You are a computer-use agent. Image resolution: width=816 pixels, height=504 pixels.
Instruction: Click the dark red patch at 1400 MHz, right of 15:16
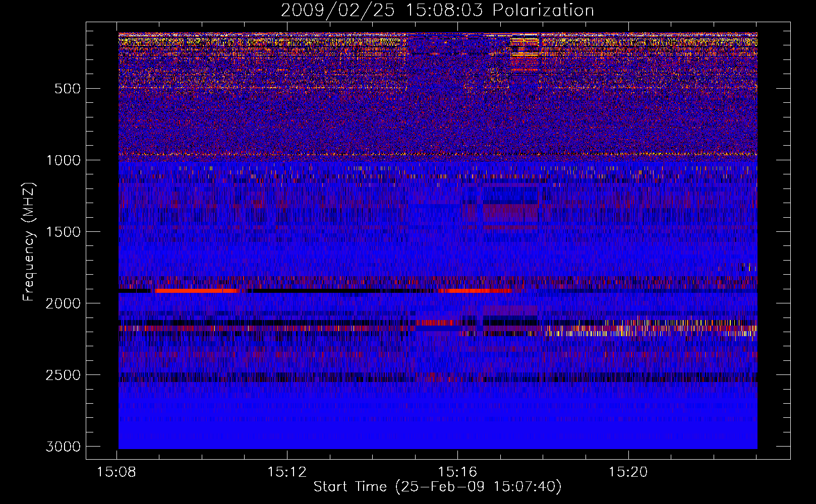click(510, 213)
